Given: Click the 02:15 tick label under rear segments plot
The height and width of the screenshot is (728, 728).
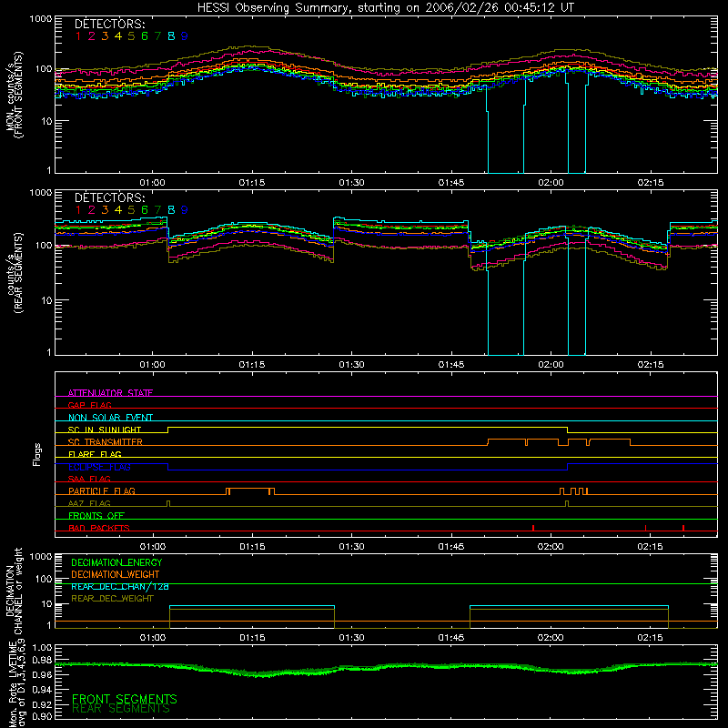Looking at the screenshot, I should 651,365.
